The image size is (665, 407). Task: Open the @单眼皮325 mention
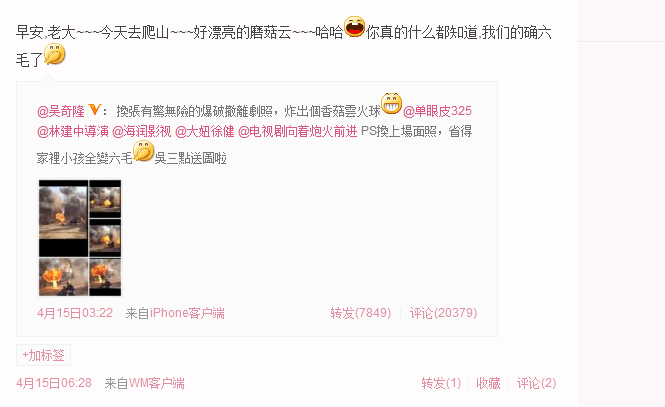[437, 111]
